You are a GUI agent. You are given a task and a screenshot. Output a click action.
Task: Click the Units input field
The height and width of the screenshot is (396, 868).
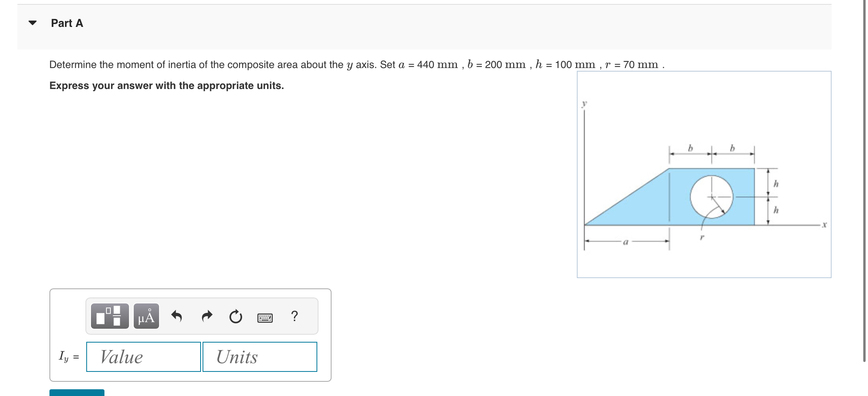click(x=260, y=356)
